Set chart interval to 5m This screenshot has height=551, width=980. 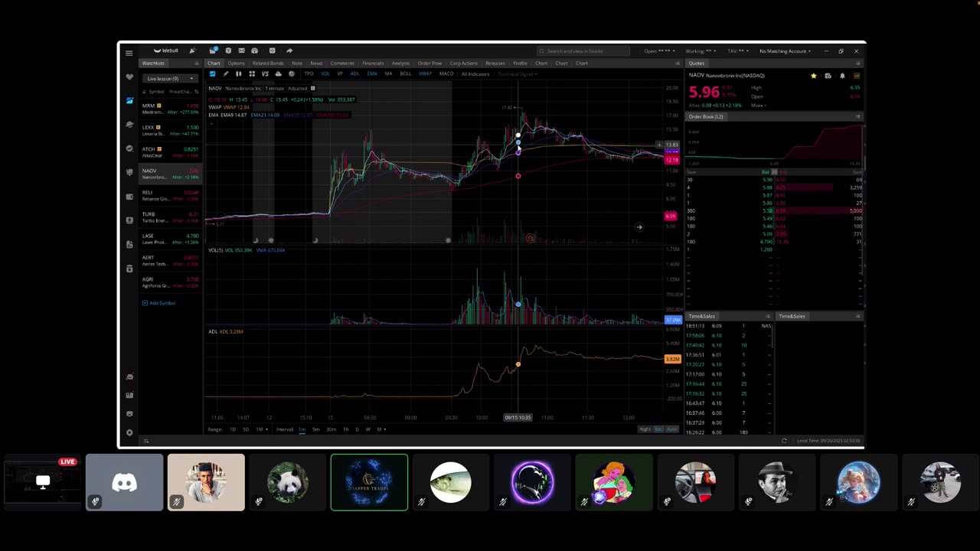pos(316,429)
